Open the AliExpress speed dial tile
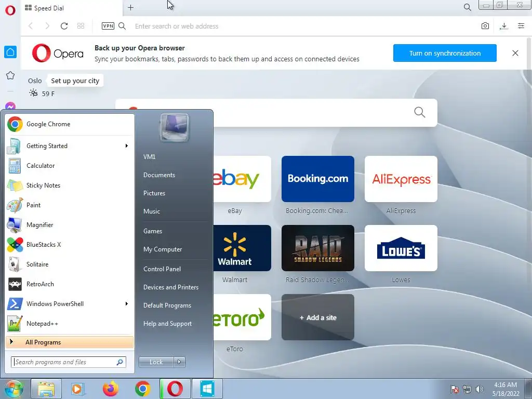The width and height of the screenshot is (532, 399). click(x=401, y=179)
